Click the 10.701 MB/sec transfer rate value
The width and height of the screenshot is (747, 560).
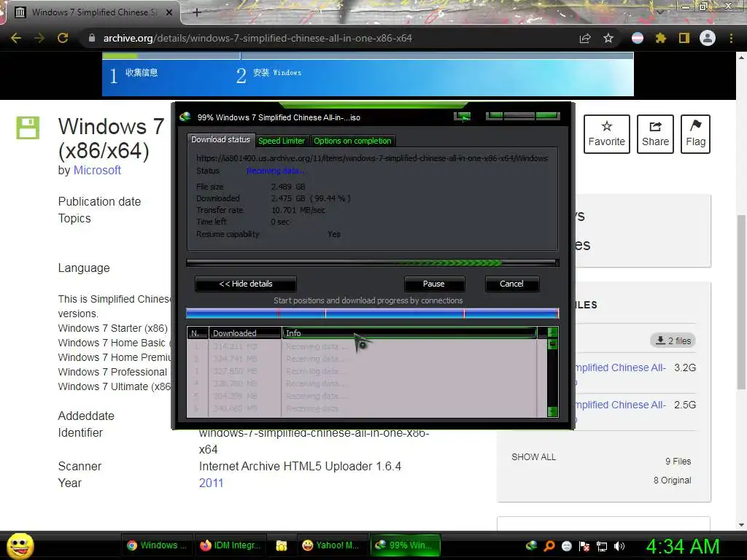(x=298, y=210)
